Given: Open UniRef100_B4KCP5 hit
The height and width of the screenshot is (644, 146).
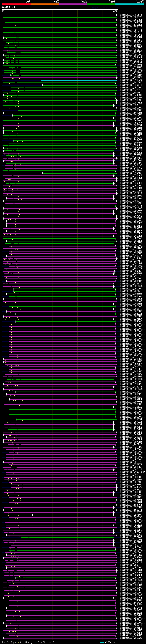Looking at the screenshot, I should [x=131, y=82].
